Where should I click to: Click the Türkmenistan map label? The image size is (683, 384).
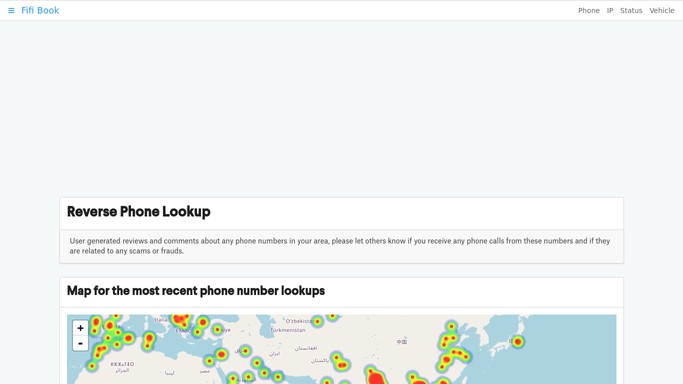[x=287, y=330]
